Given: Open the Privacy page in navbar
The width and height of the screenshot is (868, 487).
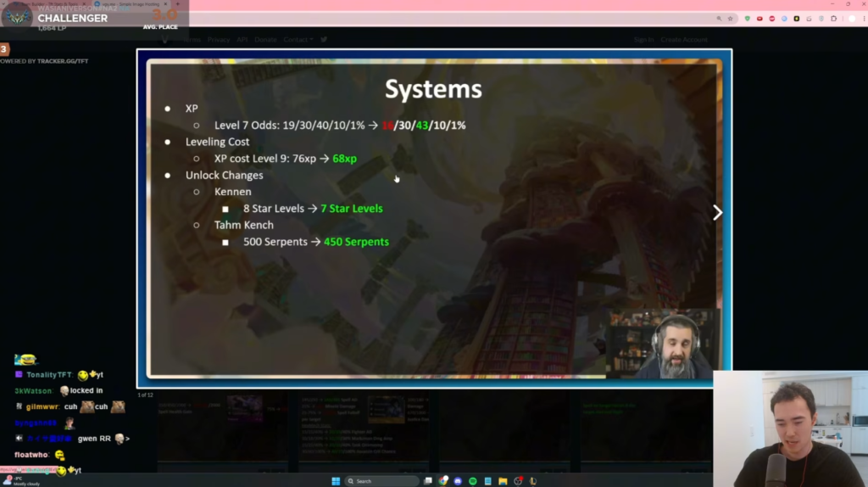Looking at the screenshot, I should click(x=219, y=40).
